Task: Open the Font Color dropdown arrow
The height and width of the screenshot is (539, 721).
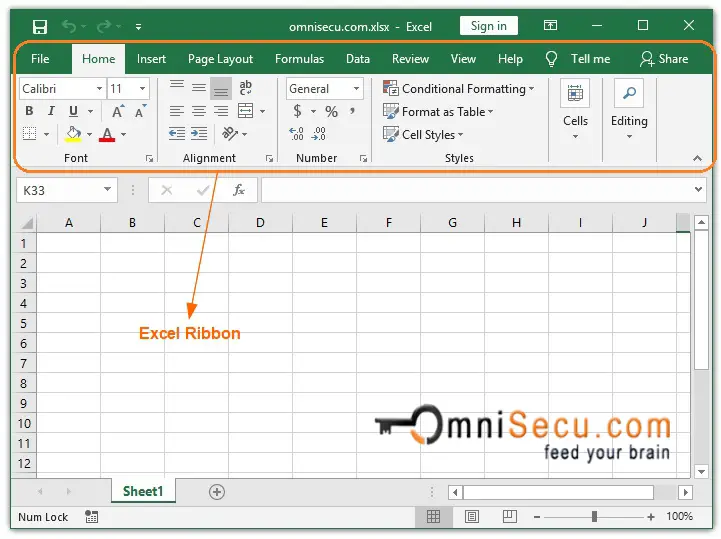Action: pyautogui.click(x=123, y=134)
